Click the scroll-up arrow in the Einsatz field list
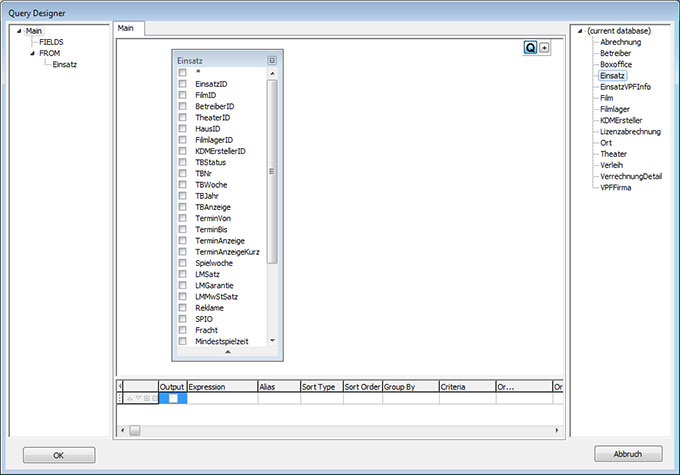Viewport: 680px width, 475px height. pos(273,73)
